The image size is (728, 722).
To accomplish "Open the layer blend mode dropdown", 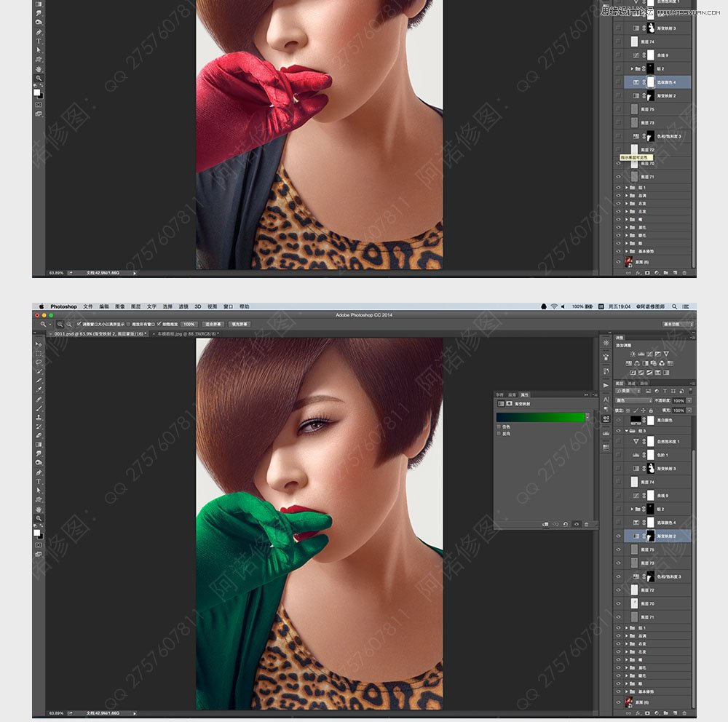I will point(633,400).
